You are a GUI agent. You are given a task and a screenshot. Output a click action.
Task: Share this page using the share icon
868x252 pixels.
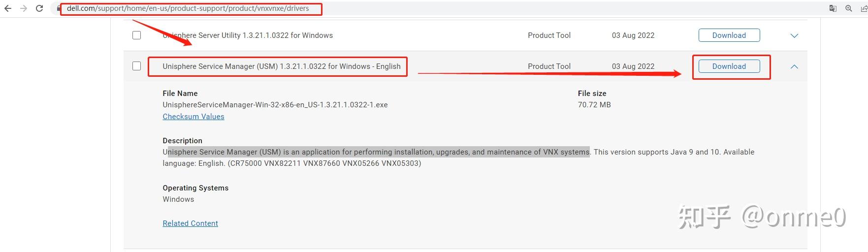[864, 8]
